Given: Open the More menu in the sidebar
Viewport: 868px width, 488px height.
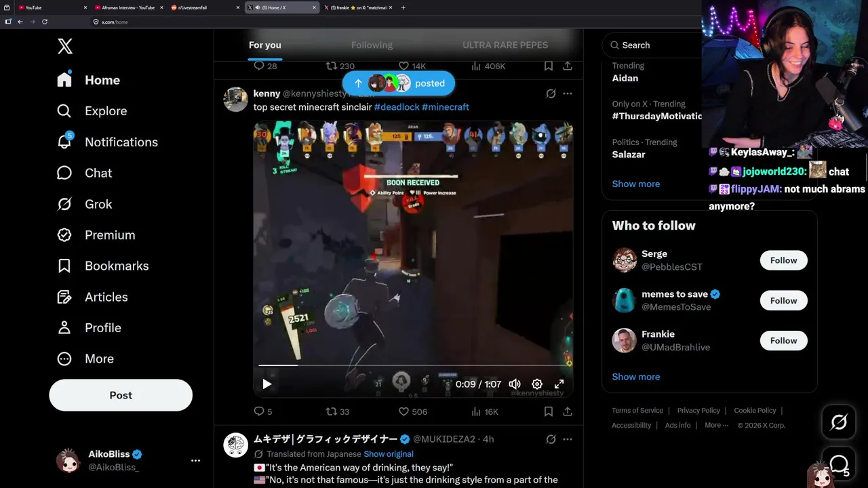Looking at the screenshot, I should pyautogui.click(x=85, y=359).
